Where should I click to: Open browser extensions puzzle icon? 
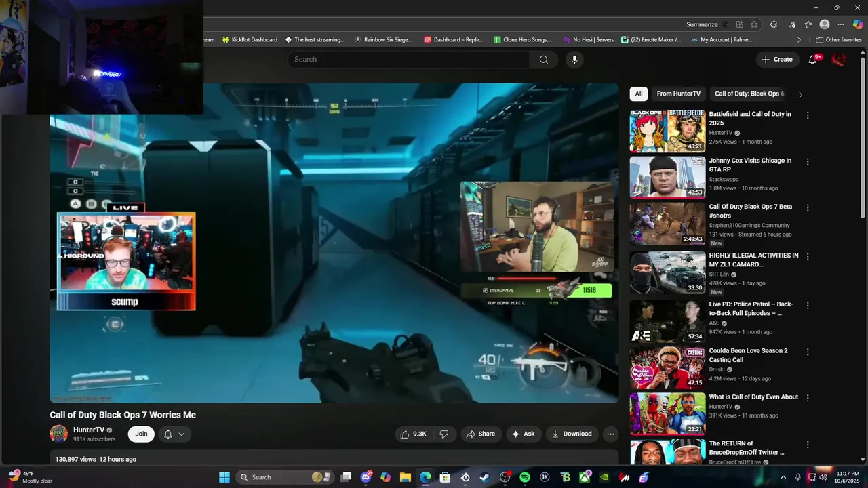[774, 24]
